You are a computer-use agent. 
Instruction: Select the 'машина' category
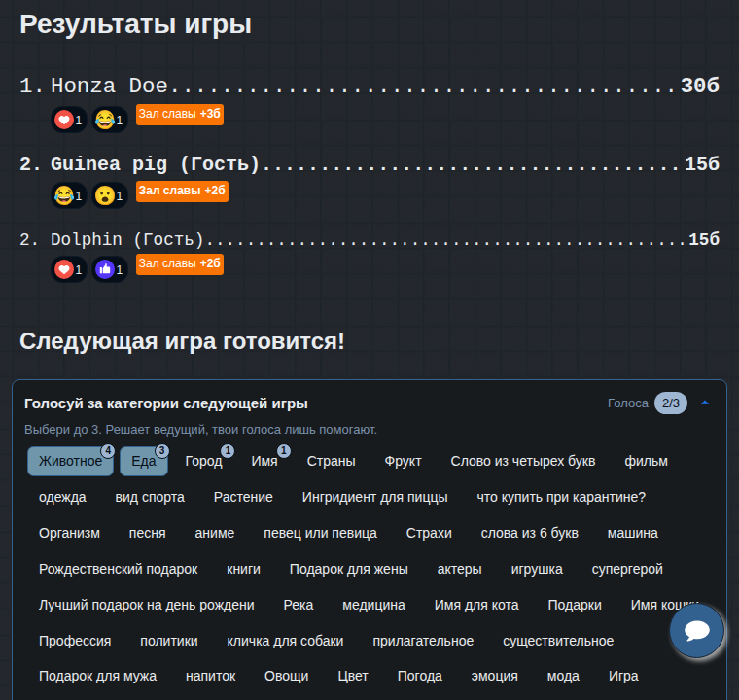[632, 533]
